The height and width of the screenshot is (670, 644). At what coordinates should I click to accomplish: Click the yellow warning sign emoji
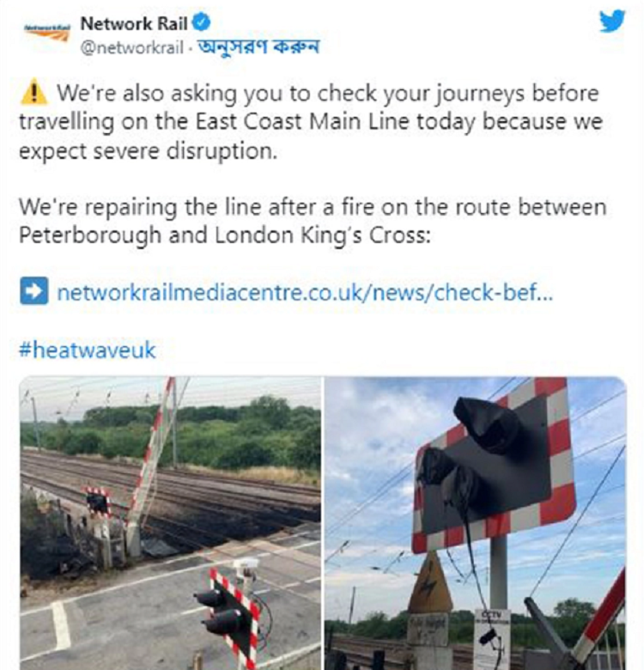pos(33,93)
